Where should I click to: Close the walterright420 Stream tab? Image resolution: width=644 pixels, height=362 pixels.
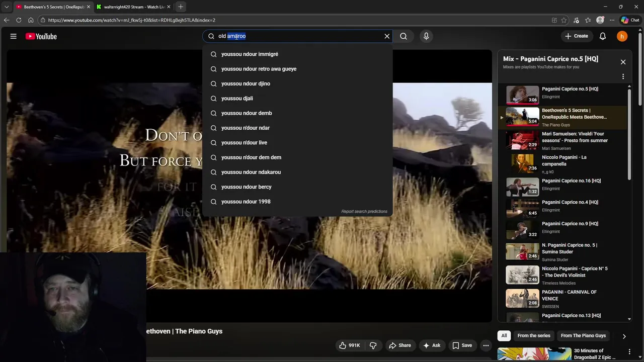coord(169,7)
